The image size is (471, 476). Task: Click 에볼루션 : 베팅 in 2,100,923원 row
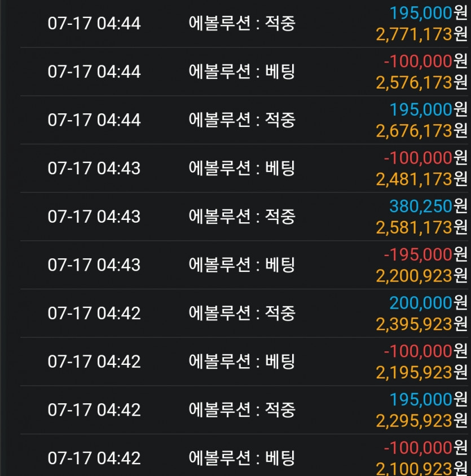(242, 458)
